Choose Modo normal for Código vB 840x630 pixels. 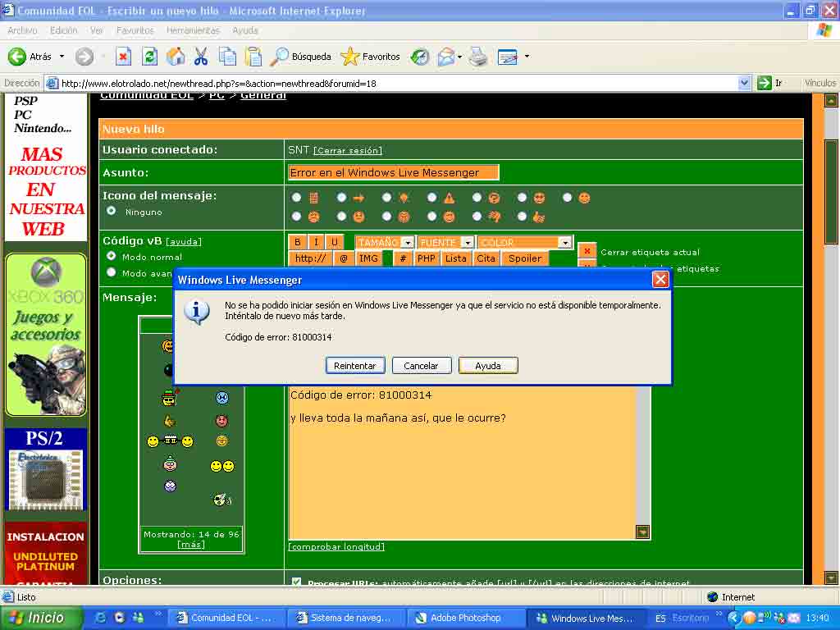click(x=112, y=256)
